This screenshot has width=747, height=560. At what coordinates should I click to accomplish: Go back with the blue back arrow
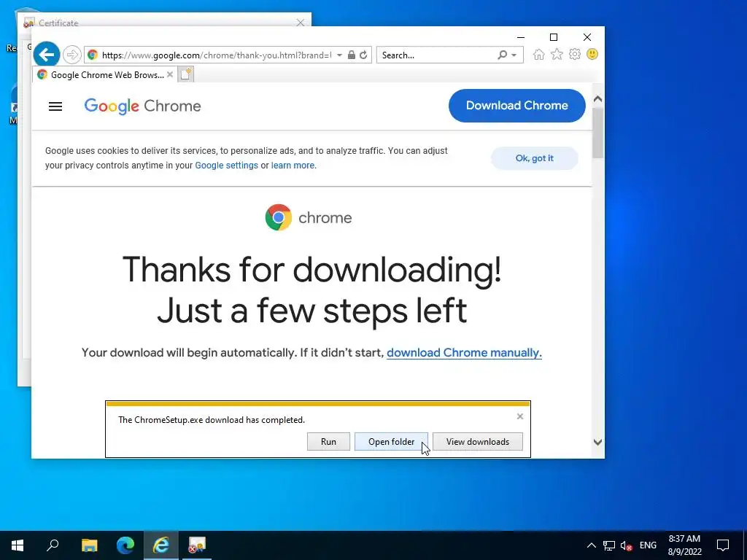pyautogui.click(x=46, y=55)
